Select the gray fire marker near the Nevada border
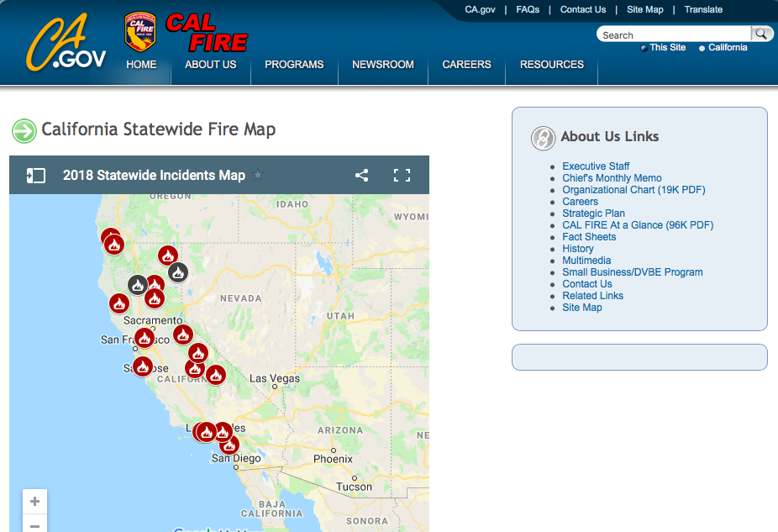Viewport: 778px width, 532px height. 178,272
